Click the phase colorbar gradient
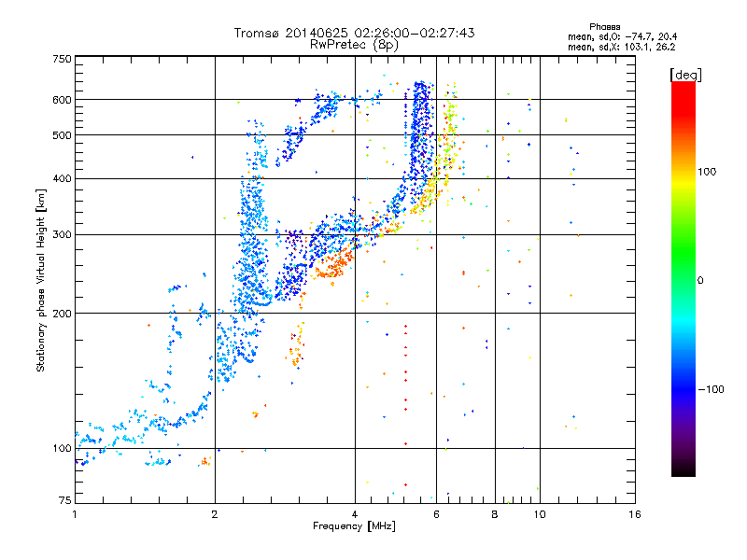Image resolution: width=747 pixels, height=560 pixels. coord(684,278)
